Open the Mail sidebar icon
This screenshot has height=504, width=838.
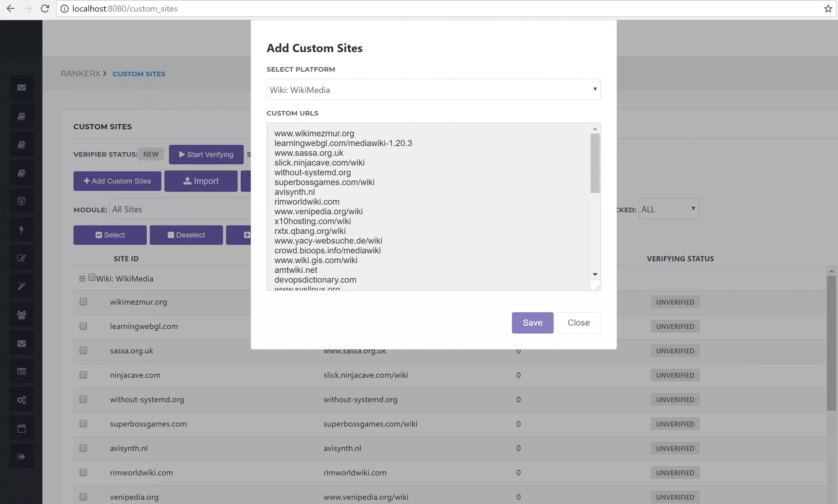[x=21, y=87]
